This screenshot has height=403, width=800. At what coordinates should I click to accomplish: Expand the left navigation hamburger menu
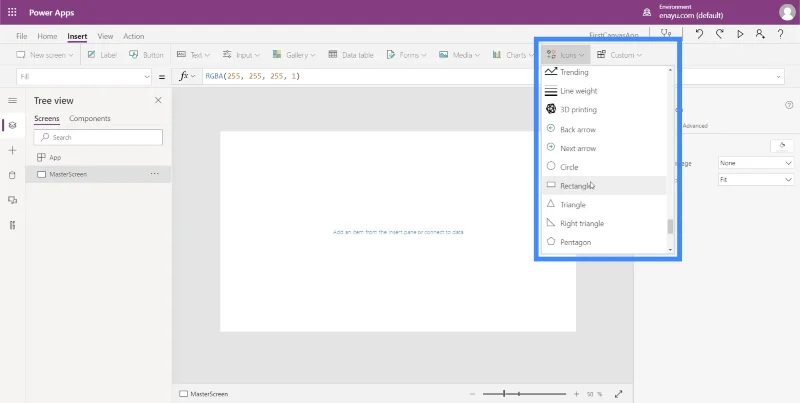tap(13, 100)
